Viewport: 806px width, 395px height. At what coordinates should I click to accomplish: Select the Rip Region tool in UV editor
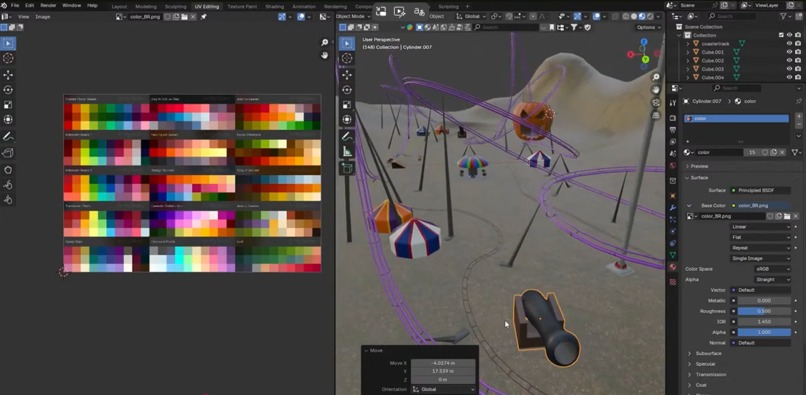click(x=8, y=153)
